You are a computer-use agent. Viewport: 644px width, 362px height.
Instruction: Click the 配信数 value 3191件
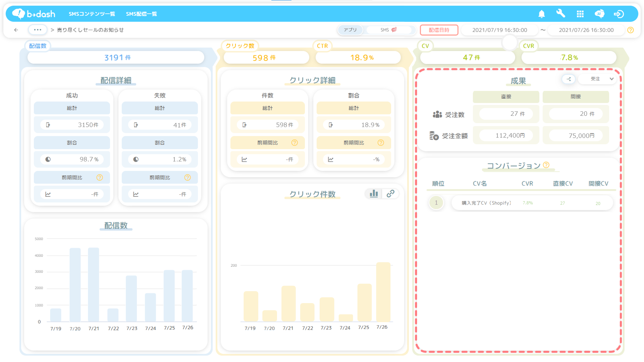[x=116, y=58]
